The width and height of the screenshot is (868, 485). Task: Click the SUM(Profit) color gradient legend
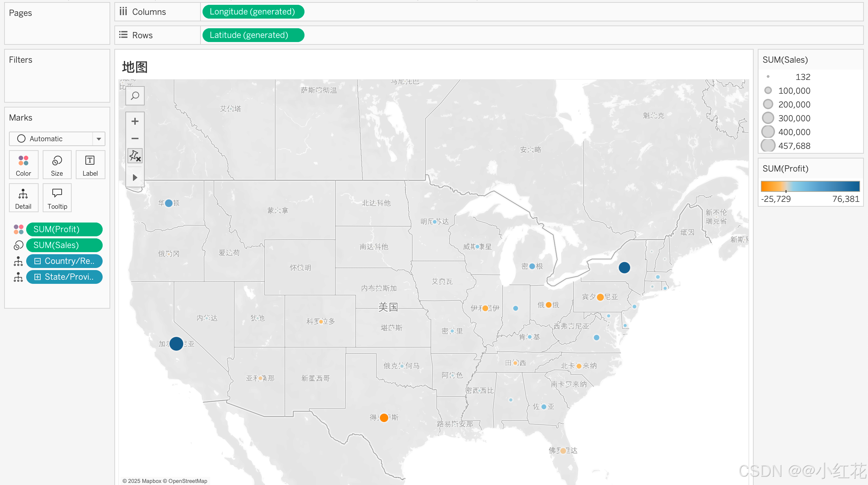(x=810, y=186)
